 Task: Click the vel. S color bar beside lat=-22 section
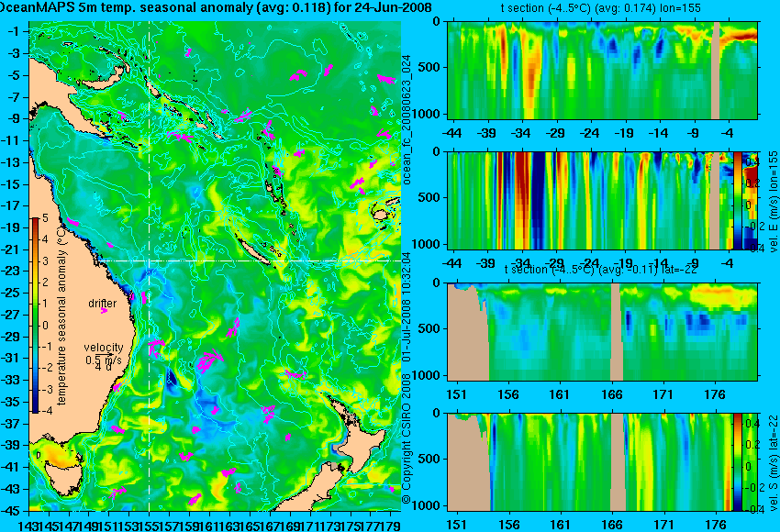pyautogui.click(x=737, y=462)
